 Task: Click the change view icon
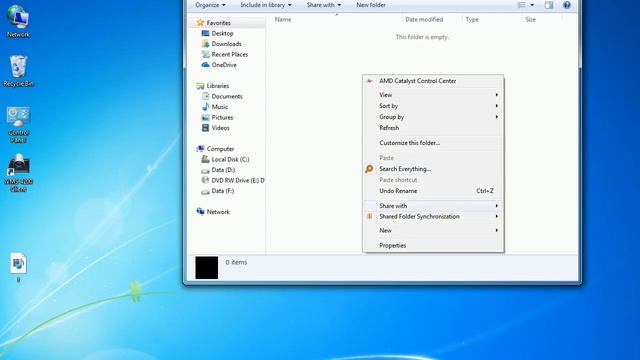522,5
